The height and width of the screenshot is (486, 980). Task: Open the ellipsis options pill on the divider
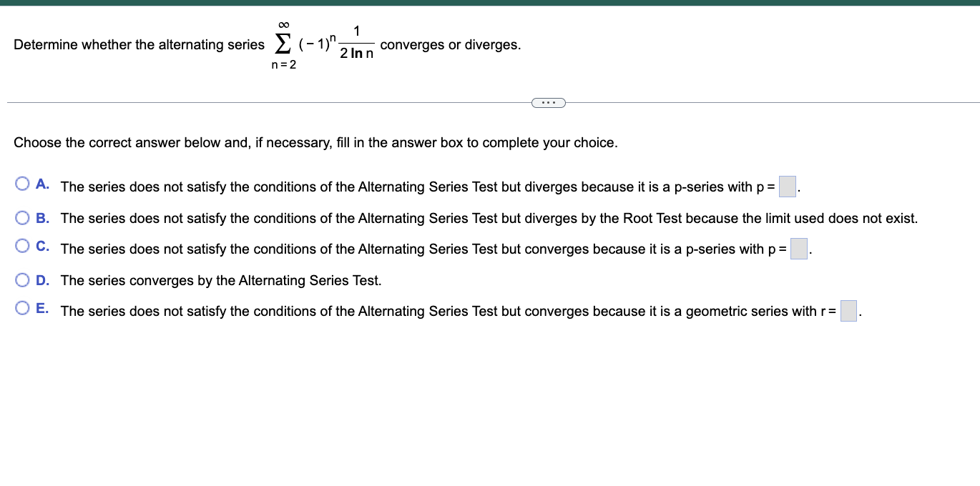[549, 102]
